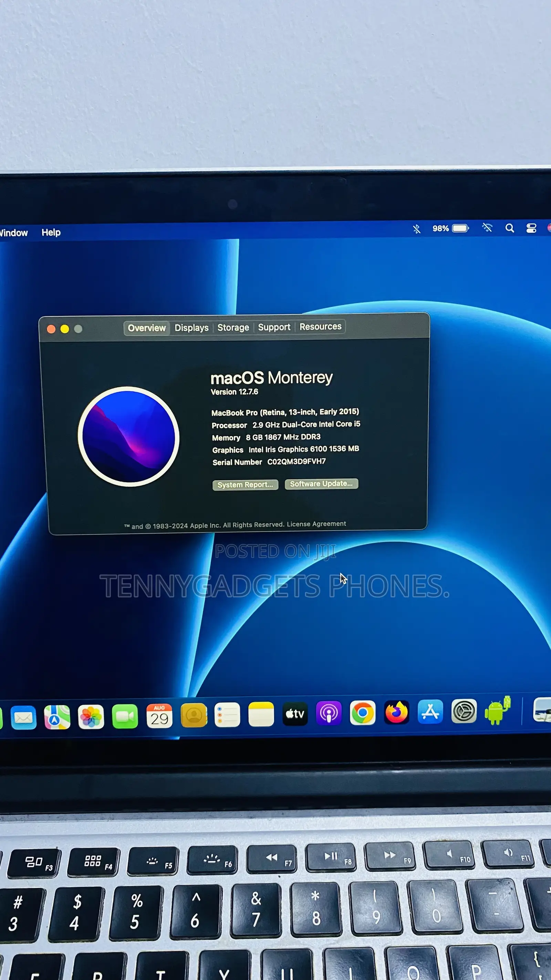The image size is (551, 980).
Task: Click the Version 12.7.6 text
Action: pyautogui.click(x=234, y=392)
